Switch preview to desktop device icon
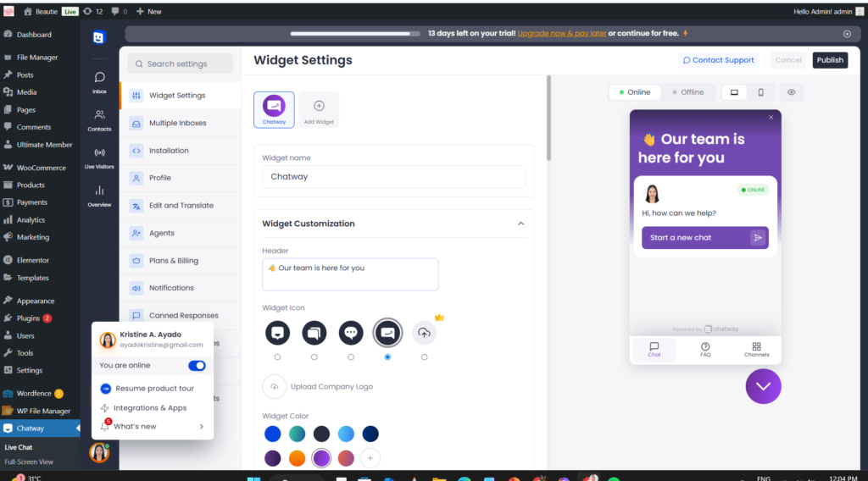Viewport: 868px width, 481px height. pos(734,92)
